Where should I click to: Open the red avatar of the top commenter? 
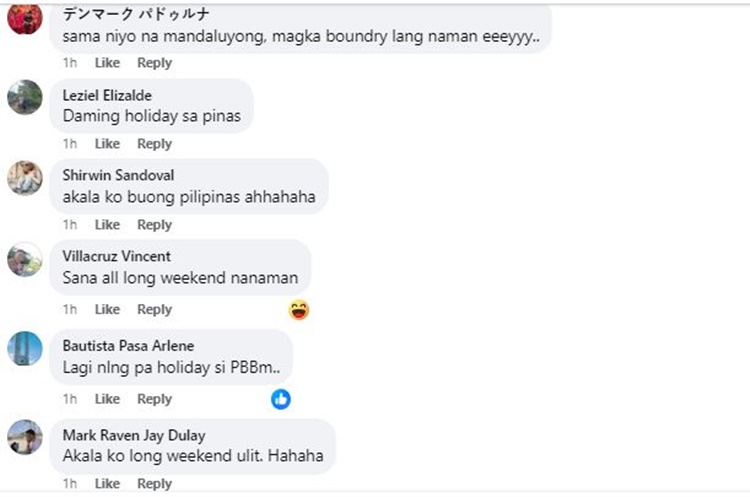click(25, 18)
